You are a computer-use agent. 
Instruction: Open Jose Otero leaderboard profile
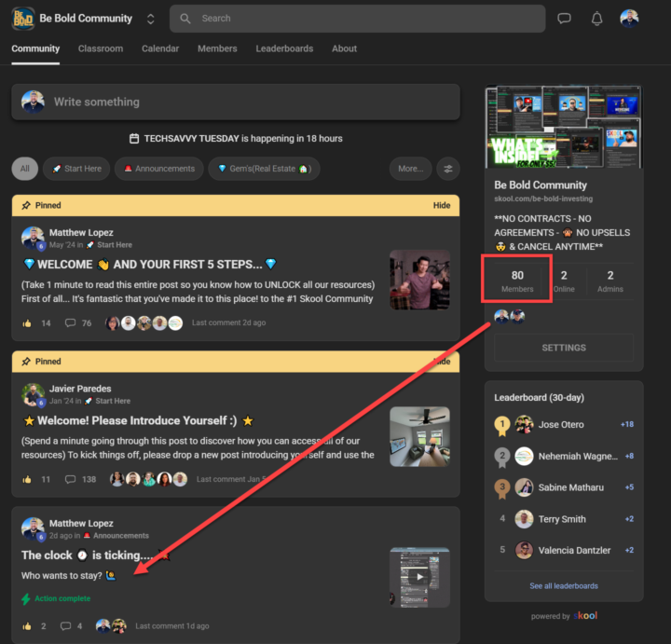click(561, 424)
